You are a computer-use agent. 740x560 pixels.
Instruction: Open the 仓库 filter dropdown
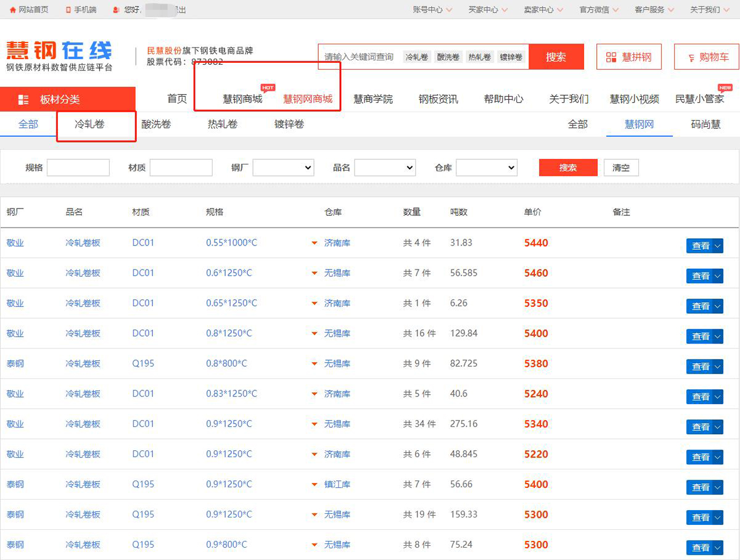(486, 168)
